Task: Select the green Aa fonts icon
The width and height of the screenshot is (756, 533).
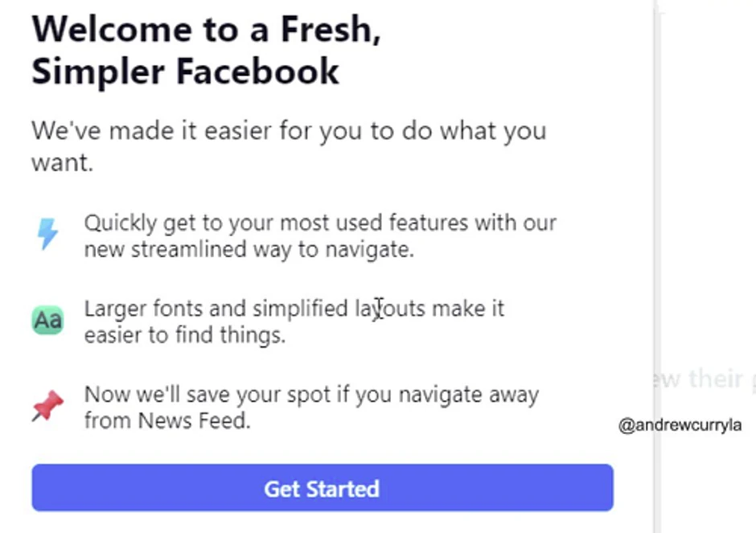Action: (x=47, y=321)
